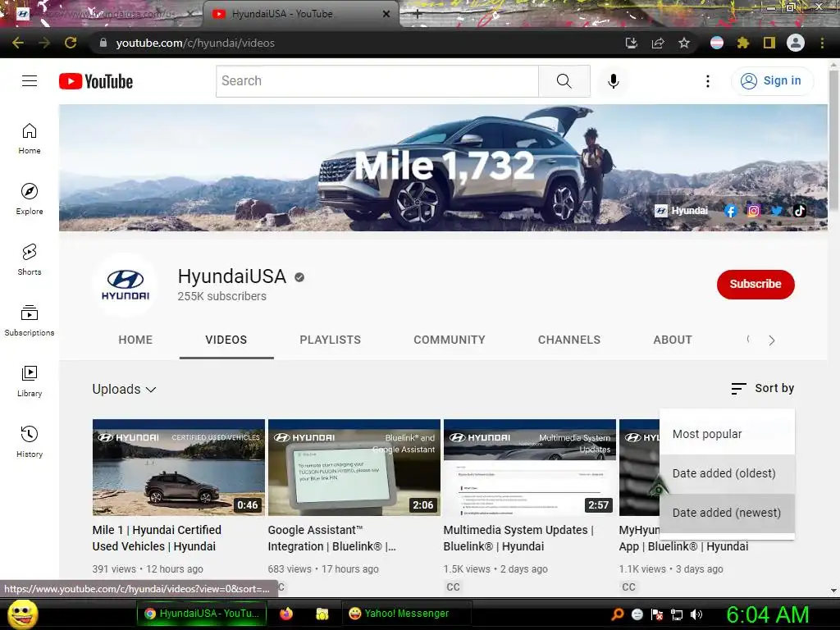Switch to the ABOUT channel tab
Image resolution: width=840 pixels, height=630 pixels.
click(x=673, y=340)
